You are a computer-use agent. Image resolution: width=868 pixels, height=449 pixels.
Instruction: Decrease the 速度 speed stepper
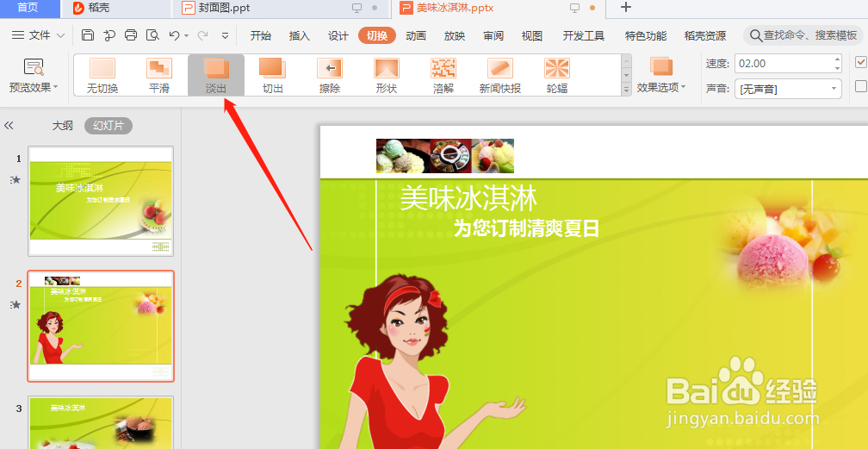pos(837,68)
